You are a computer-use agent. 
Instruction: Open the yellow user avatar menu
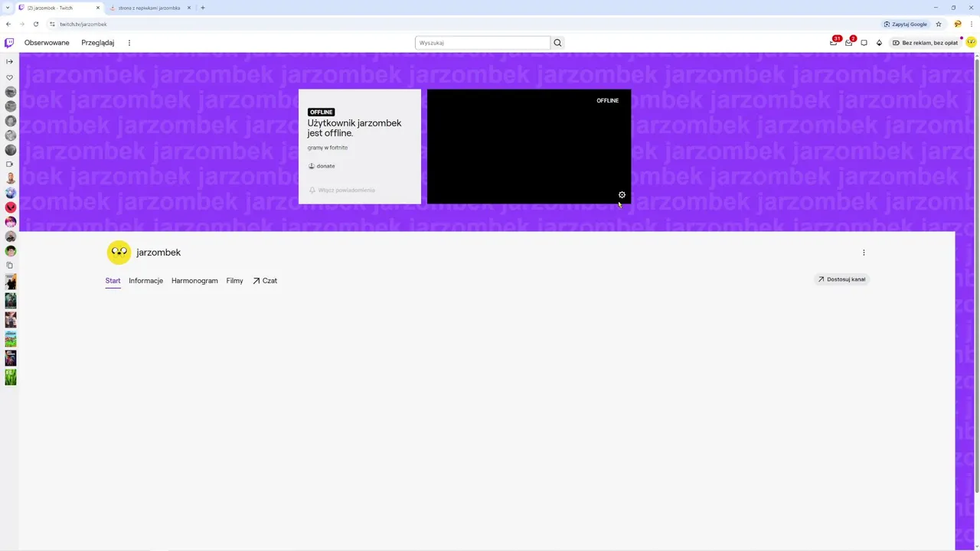click(x=971, y=43)
